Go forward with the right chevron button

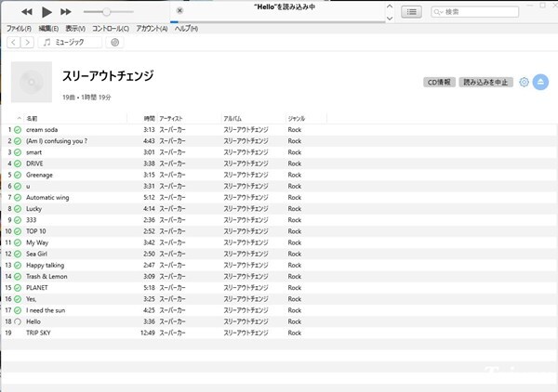pyautogui.click(x=27, y=43)
